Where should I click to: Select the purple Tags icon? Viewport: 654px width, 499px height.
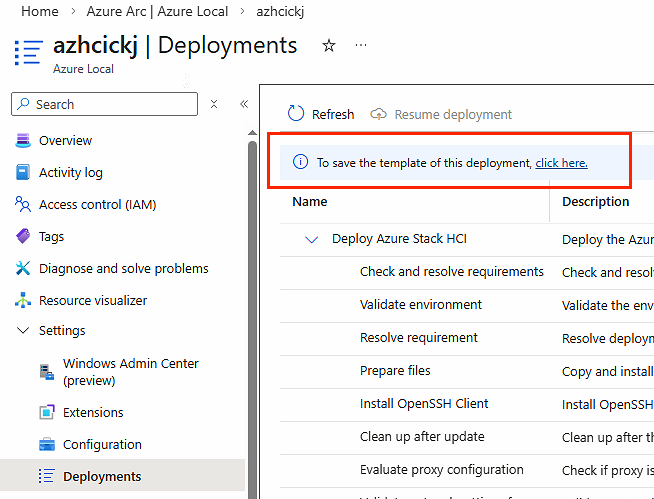coord(23,237)
